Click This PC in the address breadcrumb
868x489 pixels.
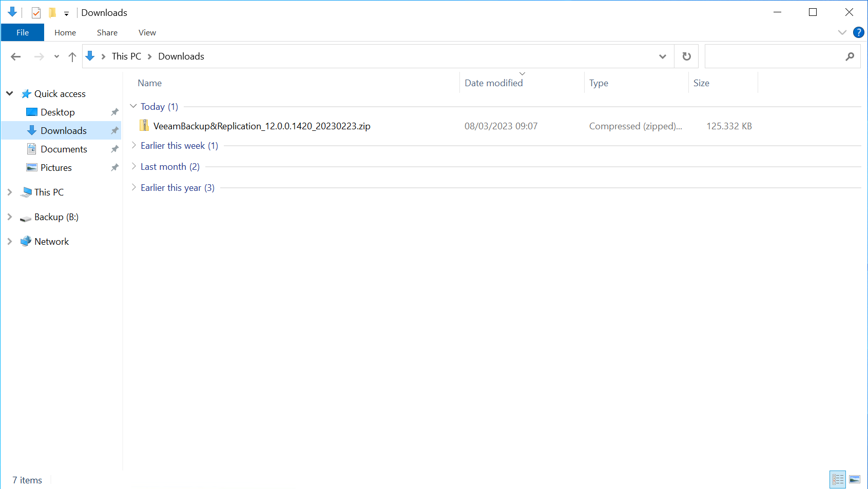[126, 56]
